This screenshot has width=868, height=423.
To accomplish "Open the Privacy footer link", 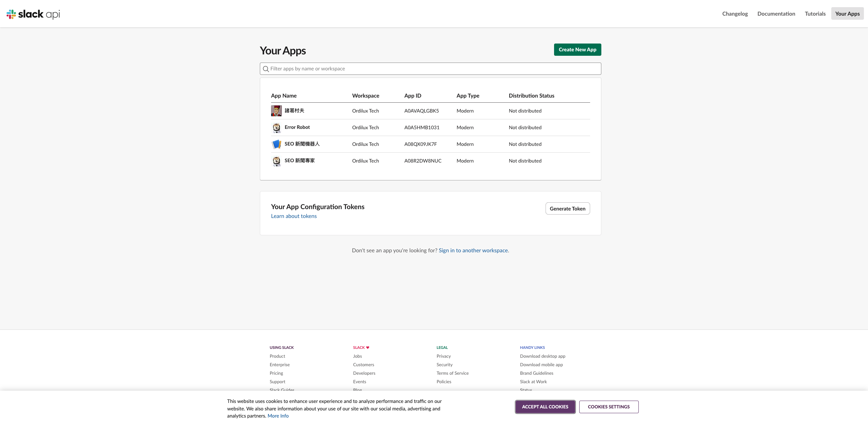I will click(x=444, y=356).
